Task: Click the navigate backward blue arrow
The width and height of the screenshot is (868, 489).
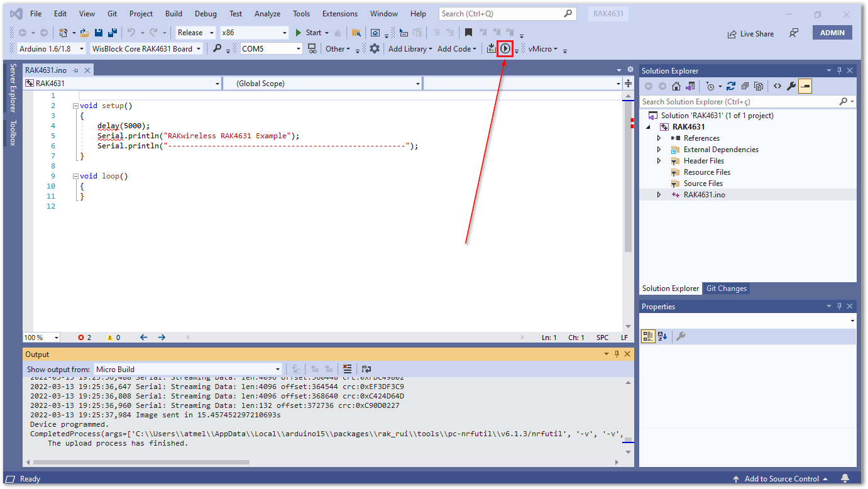Action: coord(144,338)
